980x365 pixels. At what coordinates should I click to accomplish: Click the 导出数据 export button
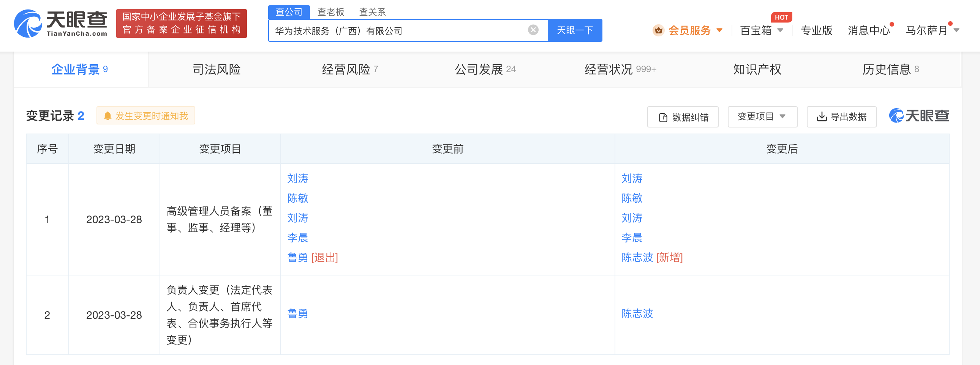click(x=841, y=116)
